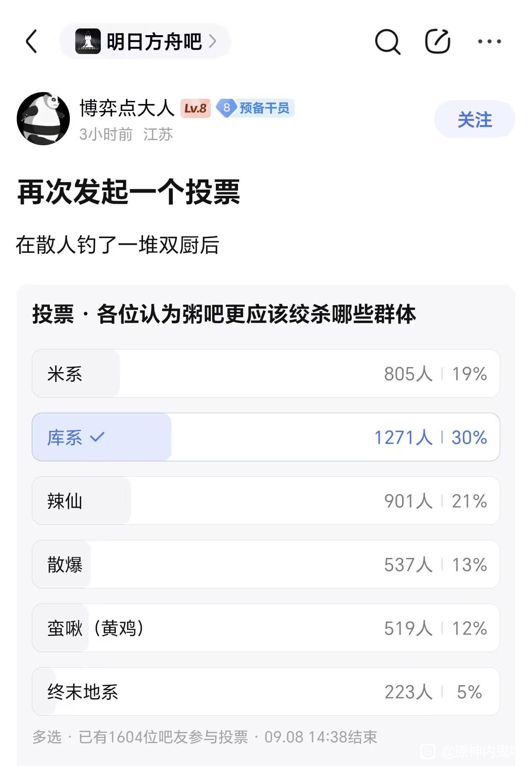Follow the author with 关注 button

coord(475,119)
